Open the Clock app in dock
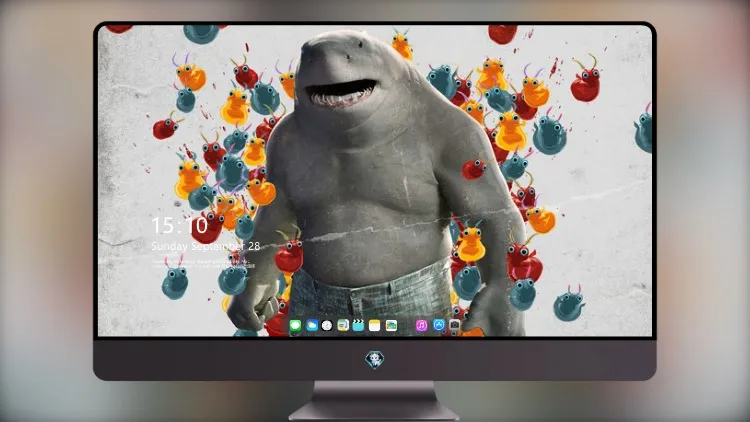 coord(327,326)
